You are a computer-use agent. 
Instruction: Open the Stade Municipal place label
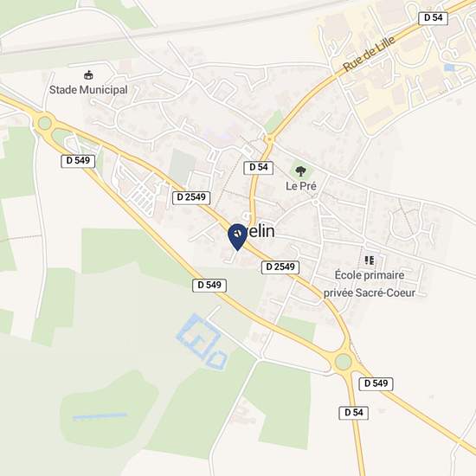88,90
